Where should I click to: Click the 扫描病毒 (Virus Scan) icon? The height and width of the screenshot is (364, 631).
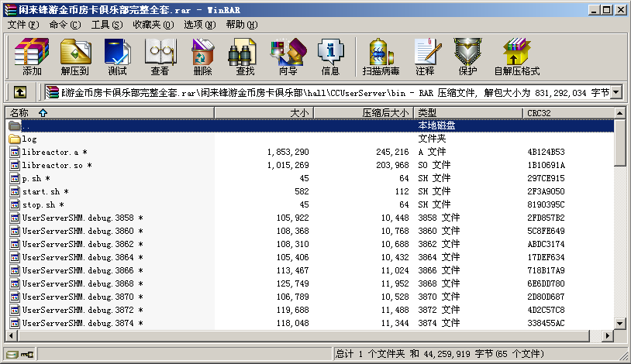click(381, 57)
